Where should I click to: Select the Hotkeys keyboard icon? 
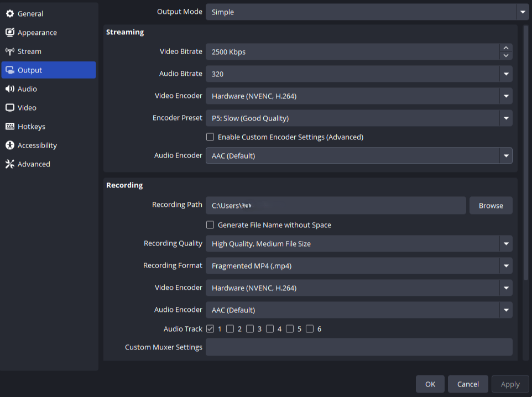point(10,127)
